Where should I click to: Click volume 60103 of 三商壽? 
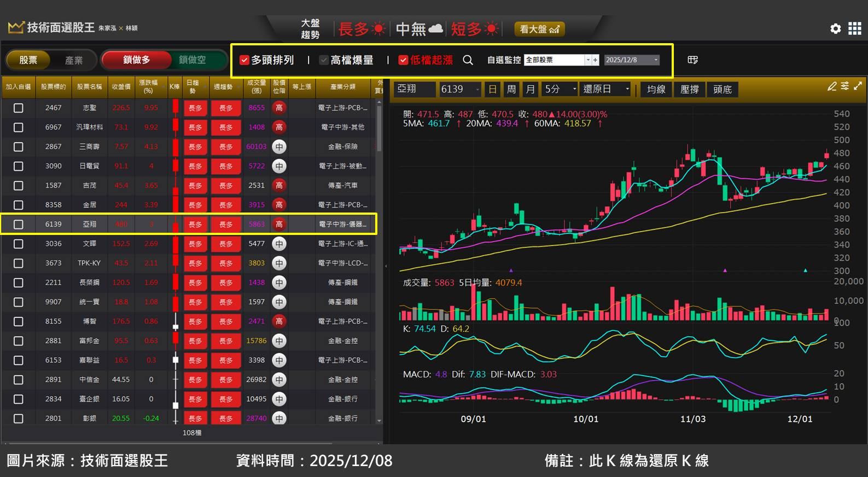pyautogui.click(x=256, y=146)
